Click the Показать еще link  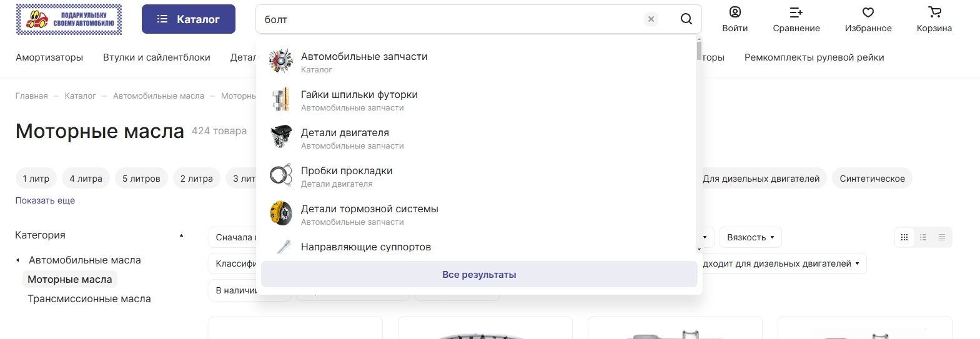pos(45,200)
